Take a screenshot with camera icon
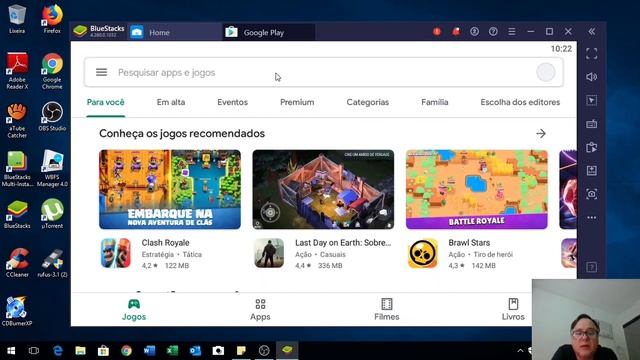 coord(591,194)
